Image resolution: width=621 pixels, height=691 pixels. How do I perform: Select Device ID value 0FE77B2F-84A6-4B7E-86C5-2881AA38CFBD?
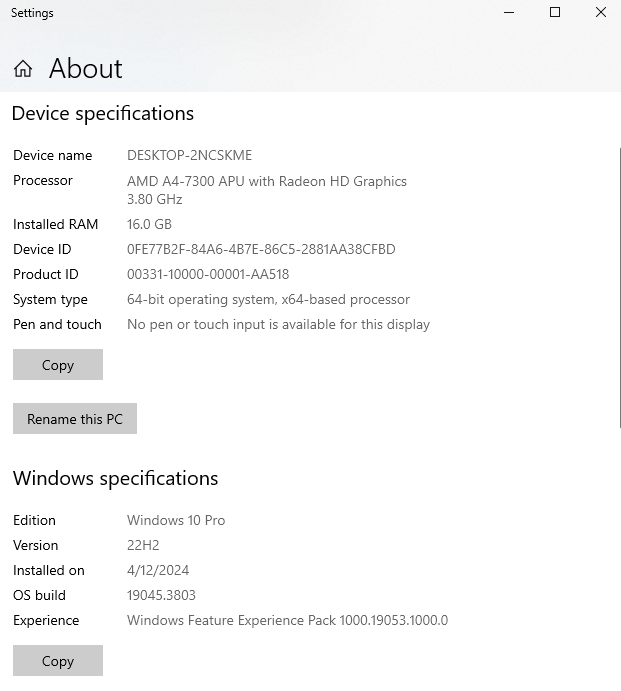(261, 249)
